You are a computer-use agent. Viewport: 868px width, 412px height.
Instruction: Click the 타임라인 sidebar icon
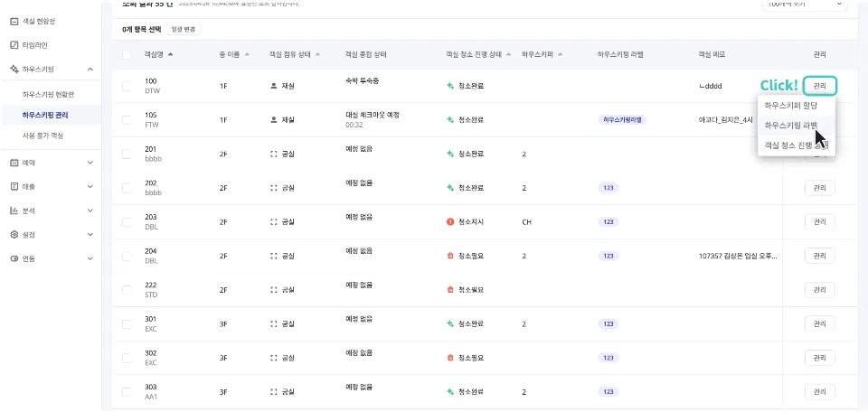14,44
